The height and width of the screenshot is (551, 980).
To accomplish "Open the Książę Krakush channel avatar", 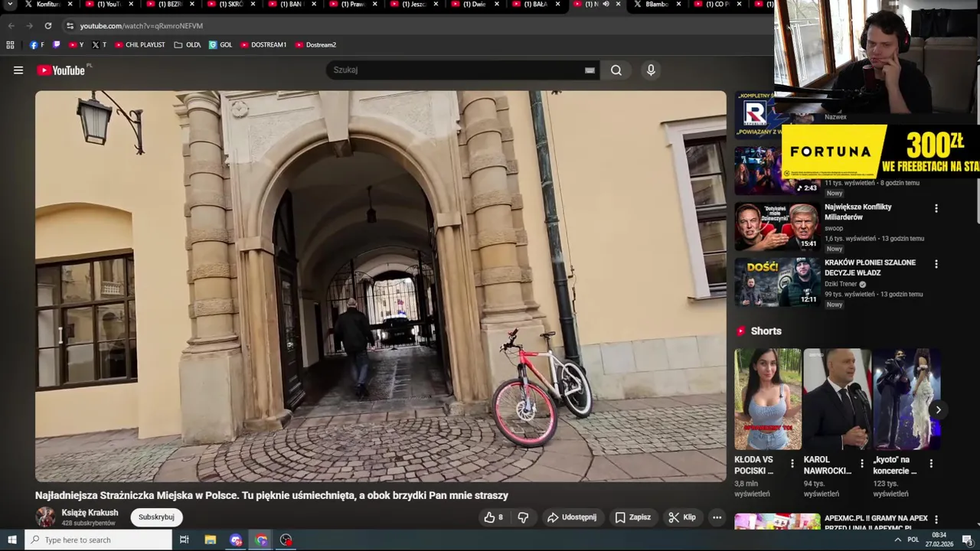I will (x=46, y=517).
